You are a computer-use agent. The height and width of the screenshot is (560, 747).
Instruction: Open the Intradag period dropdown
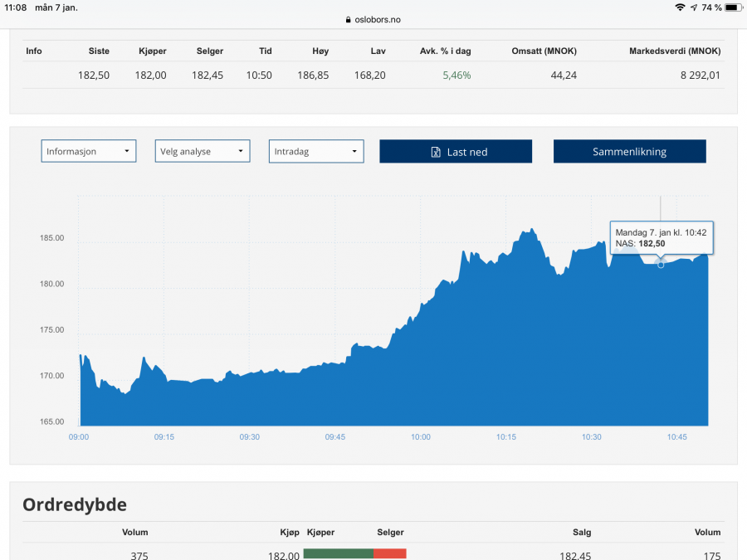click(x=316, y=152)
